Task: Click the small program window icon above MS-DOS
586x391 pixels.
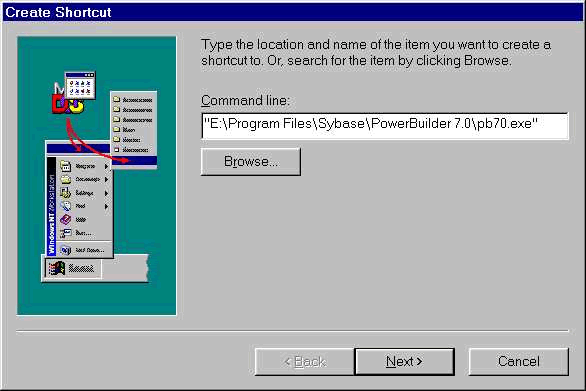Action: tap(80, 86)
